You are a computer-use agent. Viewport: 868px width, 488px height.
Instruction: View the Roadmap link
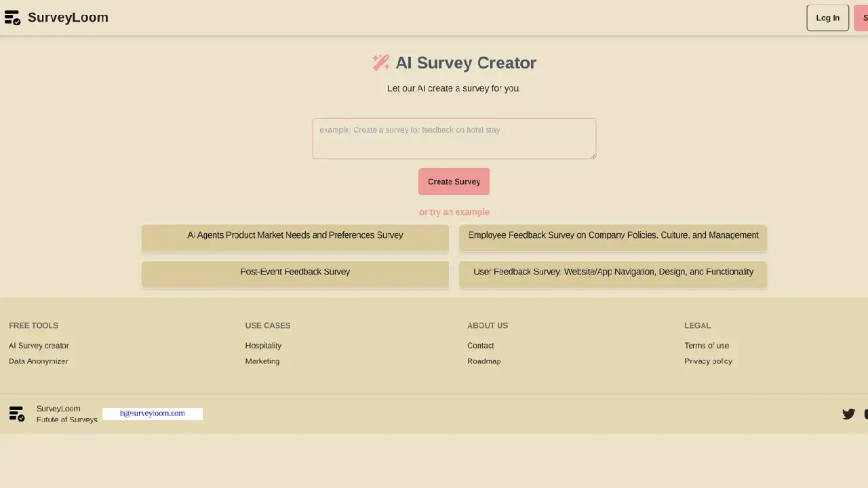click(484, 361)
